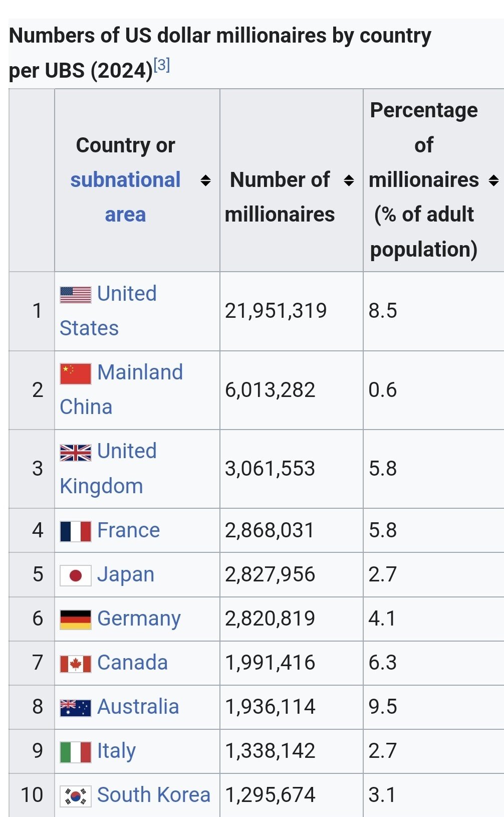Image resolution: width=504 pixels, height=817 pixels.
Task: Open the Mainland China article link
Action: coord(140,373)
